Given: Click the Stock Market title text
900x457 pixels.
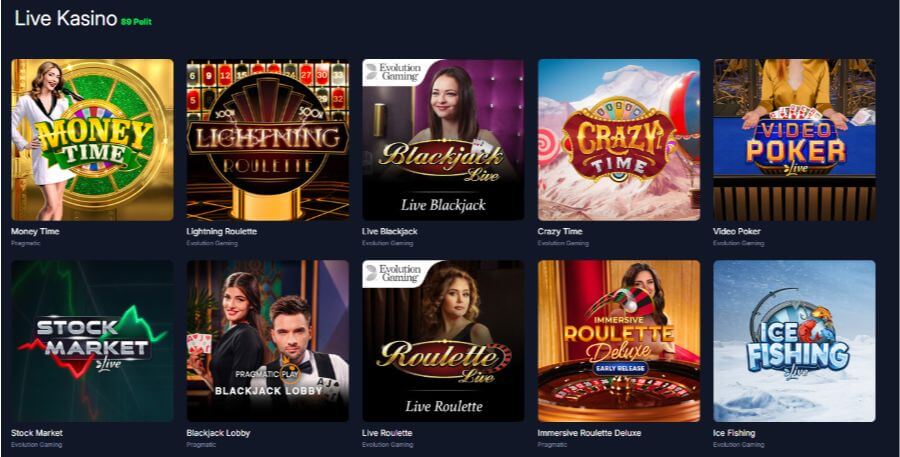Looking at the screenshot, I should [37, 433].
